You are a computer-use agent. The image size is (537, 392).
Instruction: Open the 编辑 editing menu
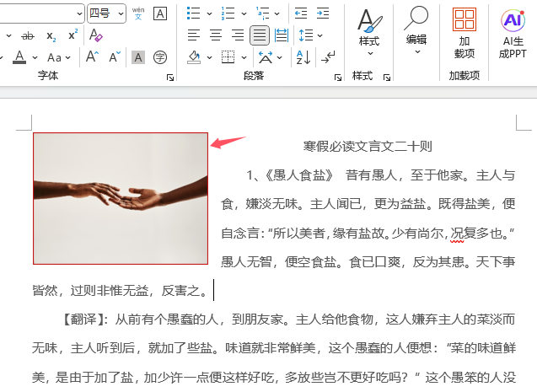point(416,31)
